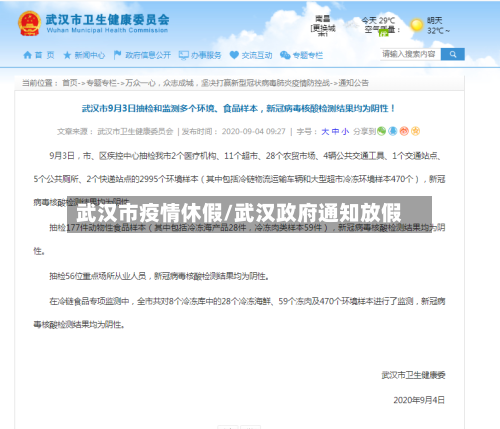Click the paragraph starting 在冷链食品专项监测中

click(239, 313)
